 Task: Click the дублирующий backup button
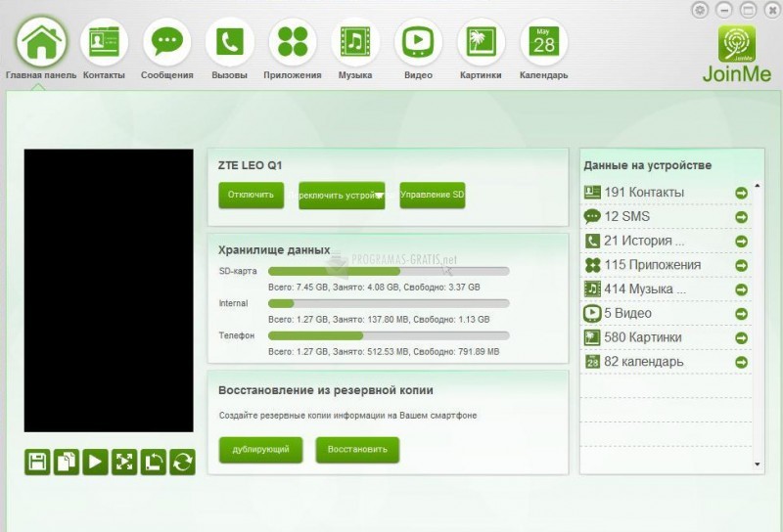[x=260, y=450]
